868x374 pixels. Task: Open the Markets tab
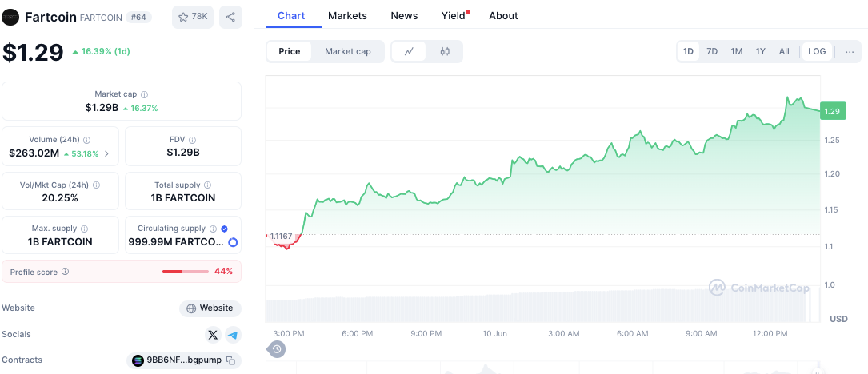[347, 15]
